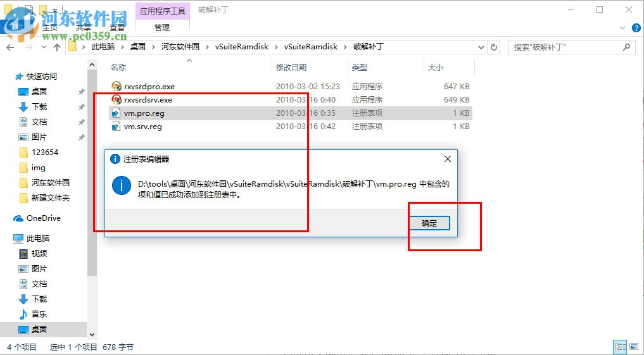644x355 pixels.
Task: Open 下载 under quick access
Action: coord(39,107)
